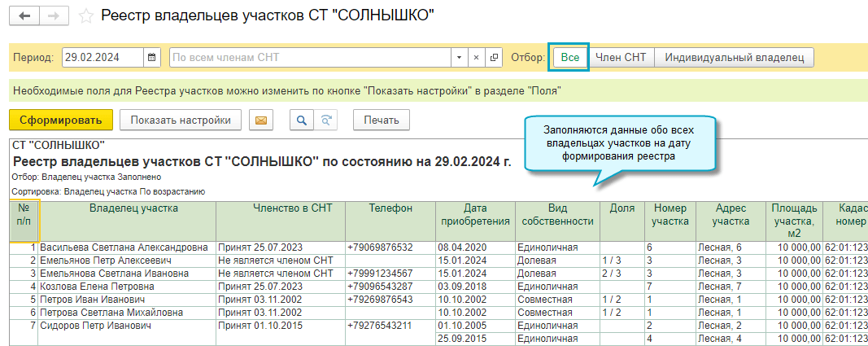
Task: Send the report by email via the envelope icon
Action: click(x=261, y=120)
